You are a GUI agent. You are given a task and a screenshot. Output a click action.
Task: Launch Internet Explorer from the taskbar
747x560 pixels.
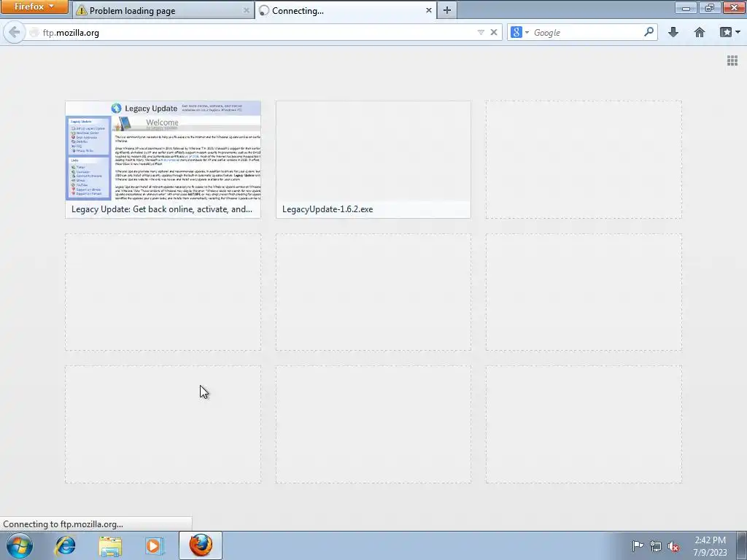[65, 545]
